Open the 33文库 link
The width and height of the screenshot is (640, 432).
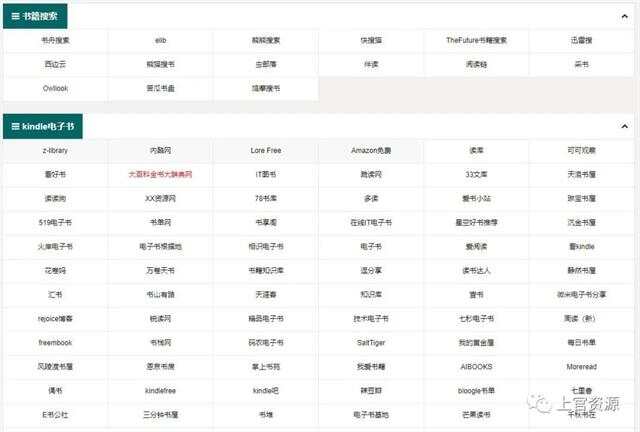click(x=476, y=174)
